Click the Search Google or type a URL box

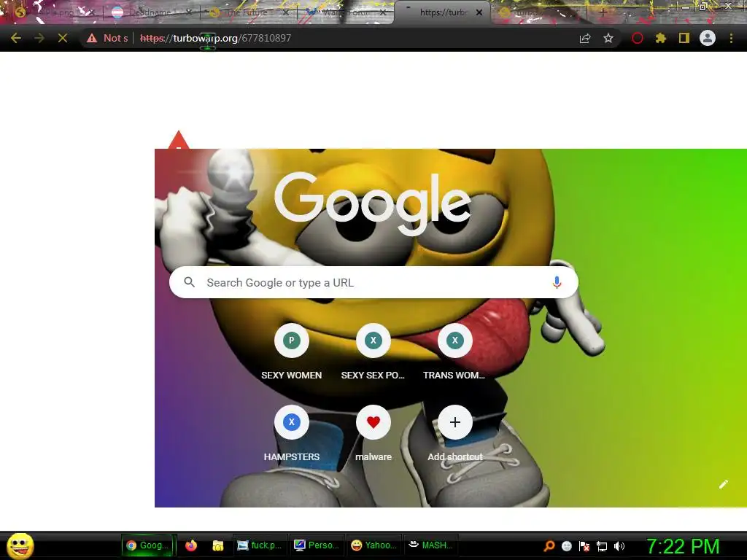(x=373, y=282)
